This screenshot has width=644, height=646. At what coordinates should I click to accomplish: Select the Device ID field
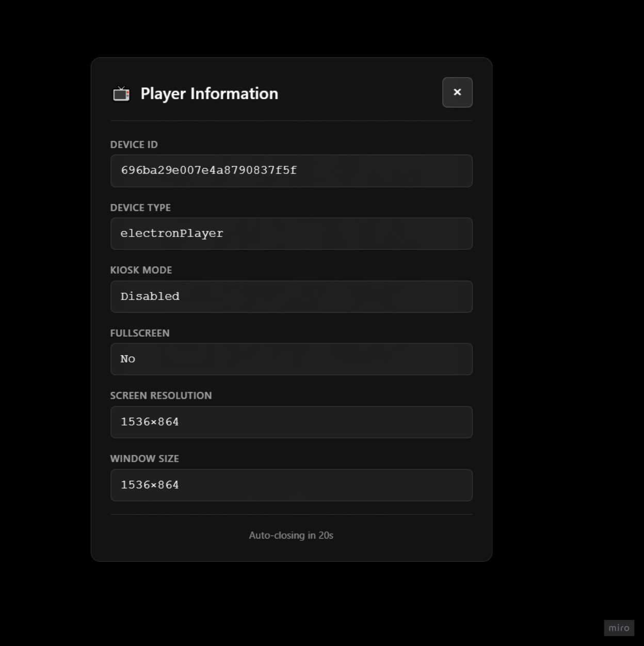(291, 170)
